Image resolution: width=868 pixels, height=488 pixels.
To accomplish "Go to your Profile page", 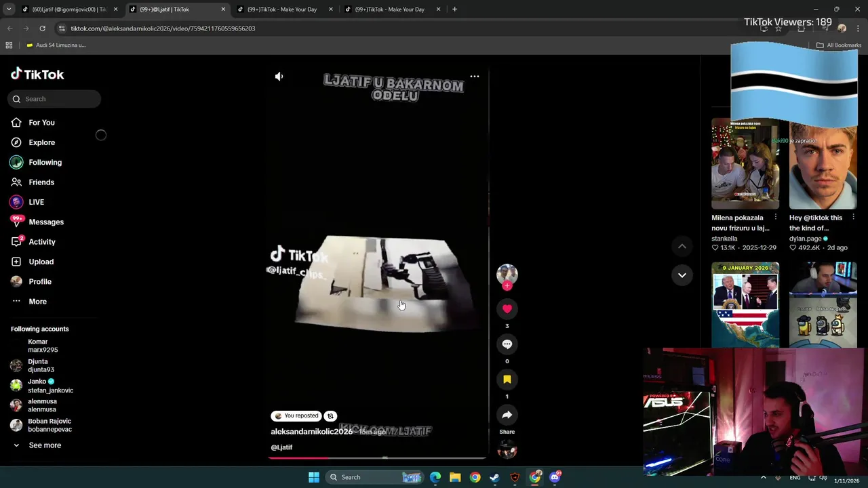I will (x=40, y=281).
